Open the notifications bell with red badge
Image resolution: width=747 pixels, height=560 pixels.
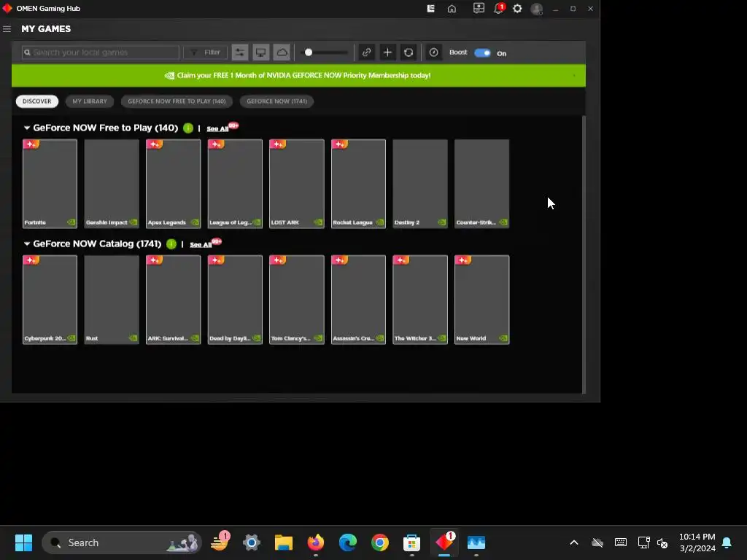[x=499, y=9]
